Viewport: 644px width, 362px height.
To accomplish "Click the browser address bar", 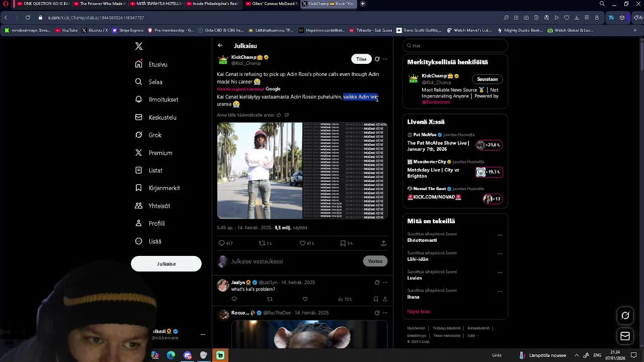I will pyautogui.click(x=272, y=18).
